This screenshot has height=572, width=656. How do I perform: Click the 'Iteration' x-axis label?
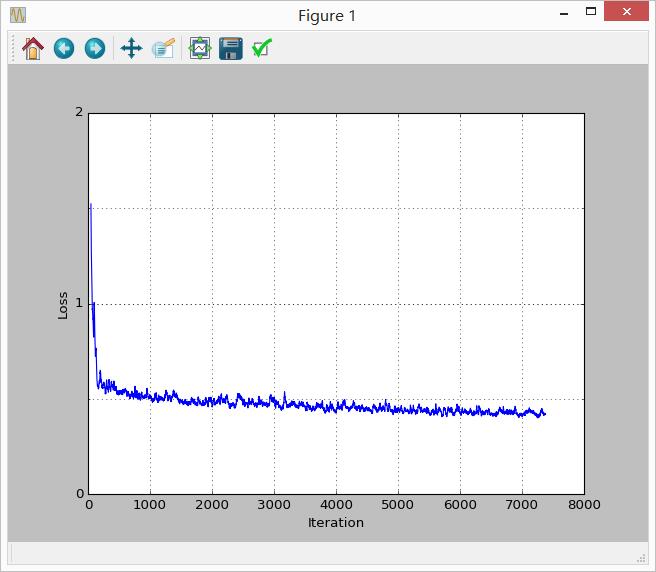click(x=336, y=522)
